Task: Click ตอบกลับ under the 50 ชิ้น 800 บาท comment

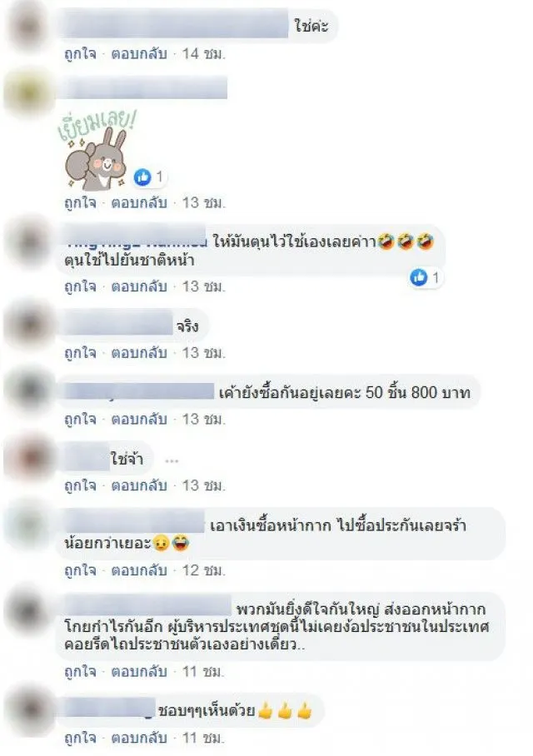Action: pyautogui.click(x=139, y=419)
